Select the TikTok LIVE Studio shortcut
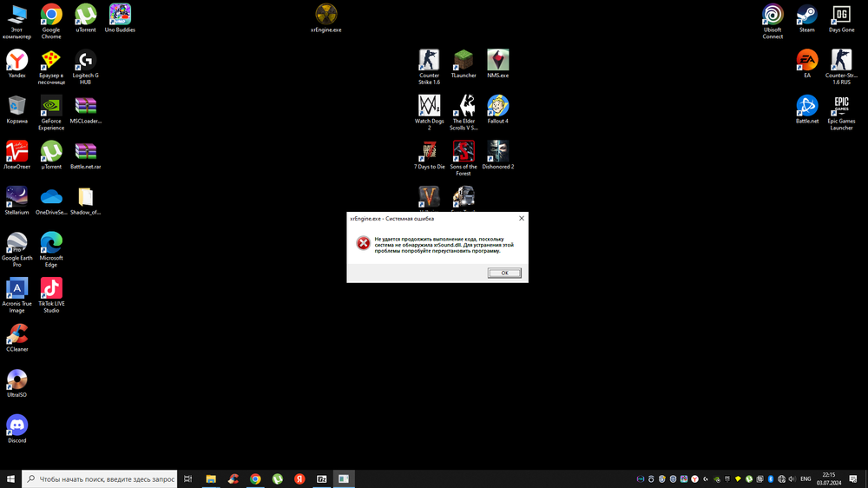This screenshot has height=488, width=868. 51,295
